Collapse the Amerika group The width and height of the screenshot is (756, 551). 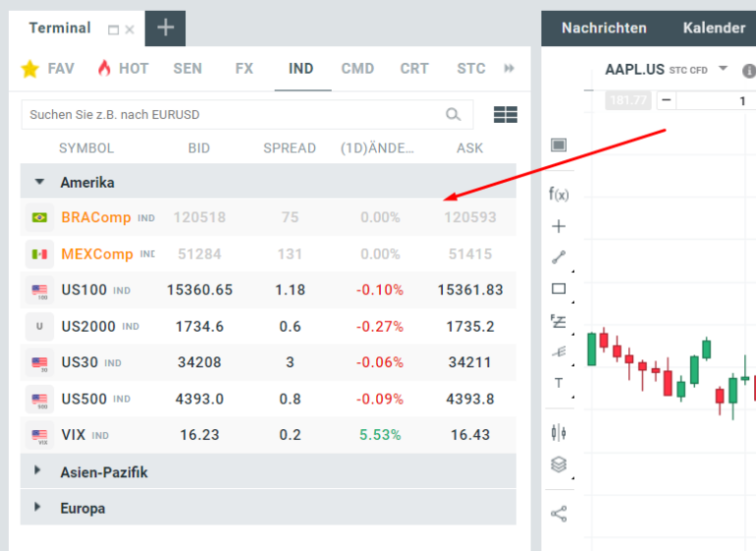pos(39,182)
